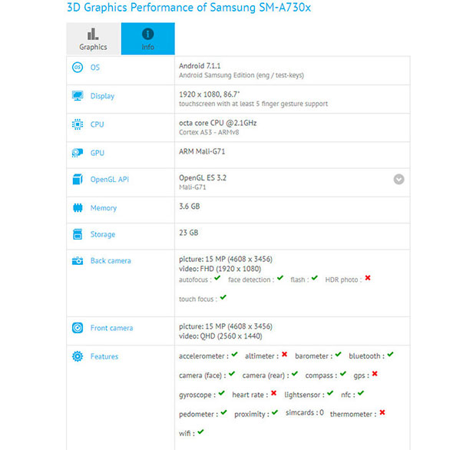Click the bluetooth check mark

(390, 354)
